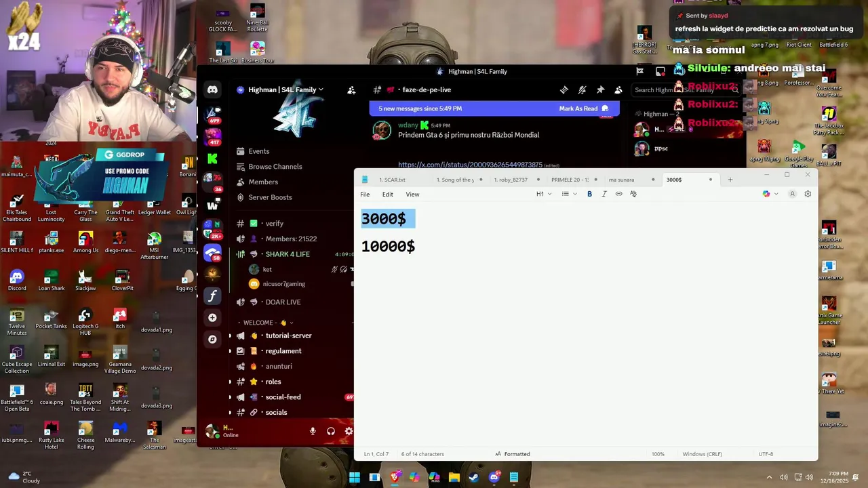Viewport: 868px width, 488px height.
Task: Open the x.com status link
Action: (470, 165)
